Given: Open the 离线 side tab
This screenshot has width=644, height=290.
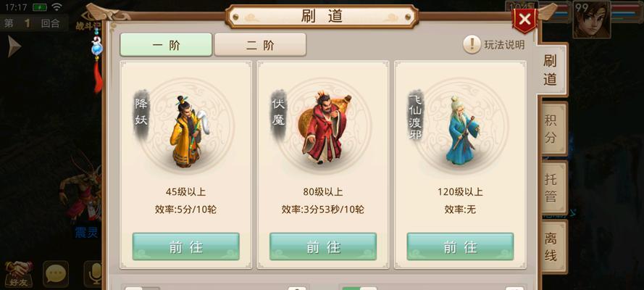Looking at the screenshot, I should pyautogui.click(x=551, y=247).
